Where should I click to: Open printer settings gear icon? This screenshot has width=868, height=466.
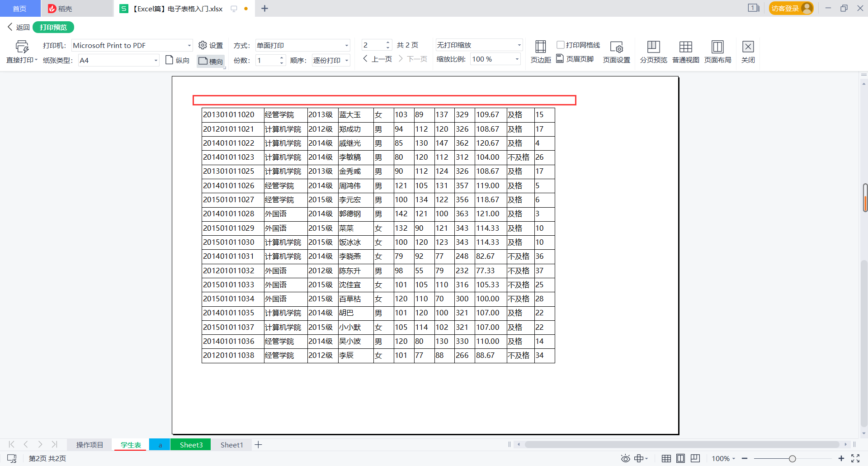tap(203, 45)
